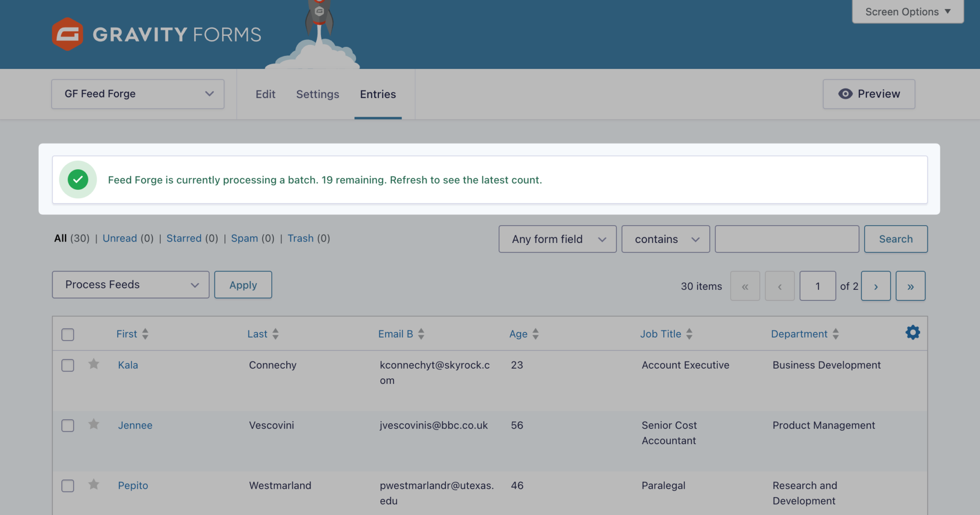Check the select-all entries checkbox
The image size is (980, 515).
pos(68,335)
